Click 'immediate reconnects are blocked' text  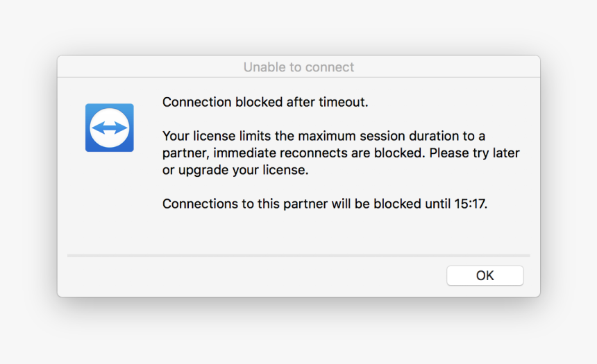click(x=317, y=153)
